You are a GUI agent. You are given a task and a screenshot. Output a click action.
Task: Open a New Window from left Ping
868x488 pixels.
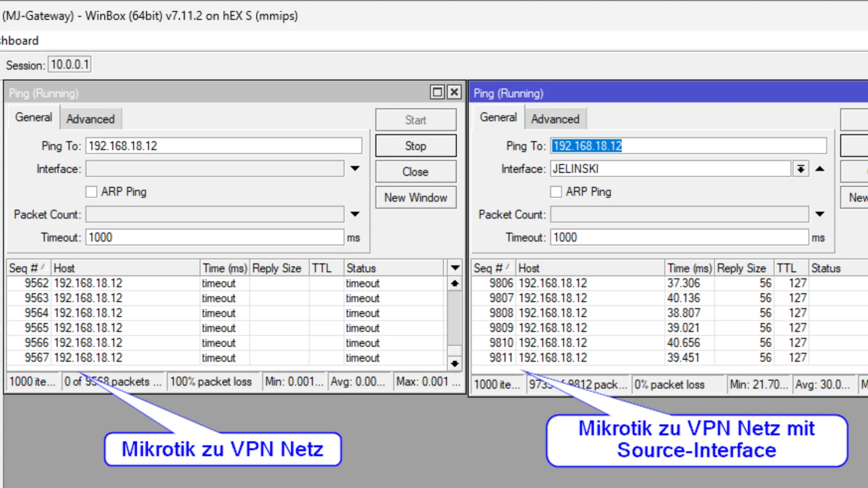(x=416, y=197)
